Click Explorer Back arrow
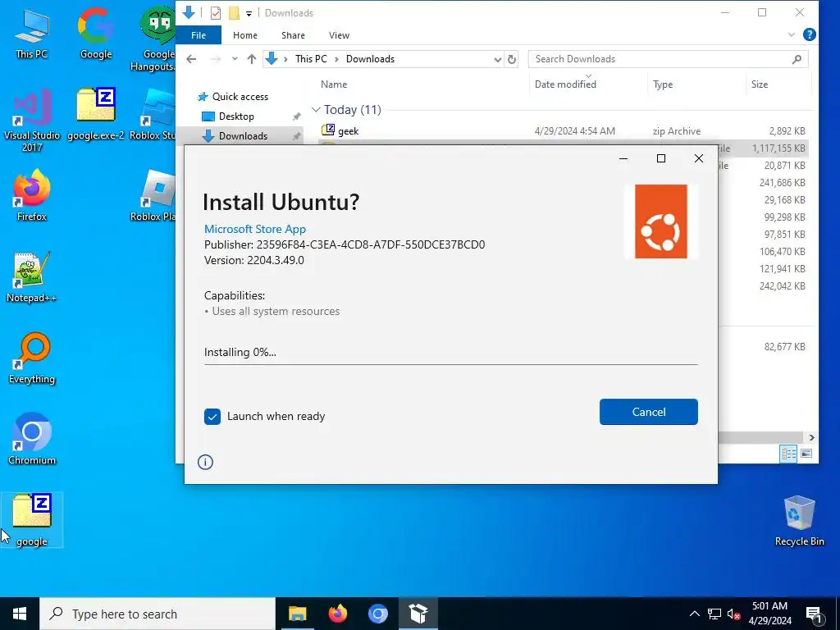Image resolution: width=840 pixels, height=630 pixels. coord(191,59)
